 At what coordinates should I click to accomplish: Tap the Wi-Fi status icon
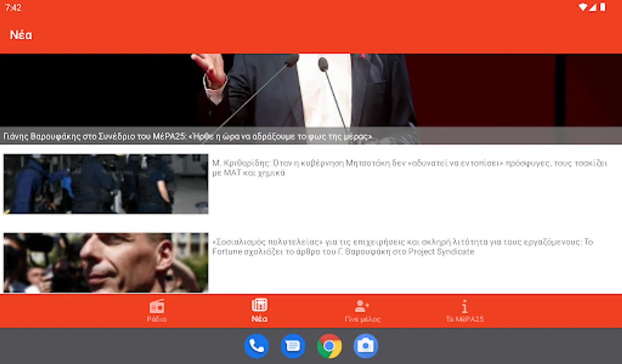point(583,7)
